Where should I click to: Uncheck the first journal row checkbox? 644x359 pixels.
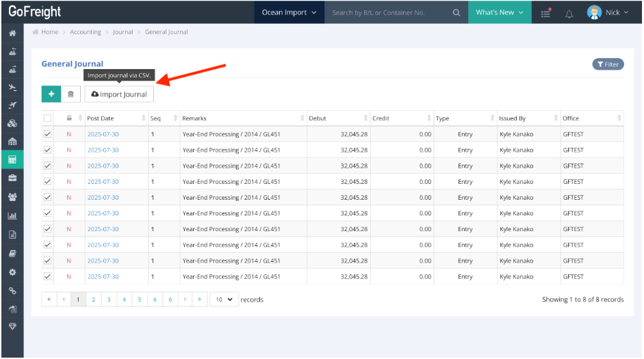47,134
